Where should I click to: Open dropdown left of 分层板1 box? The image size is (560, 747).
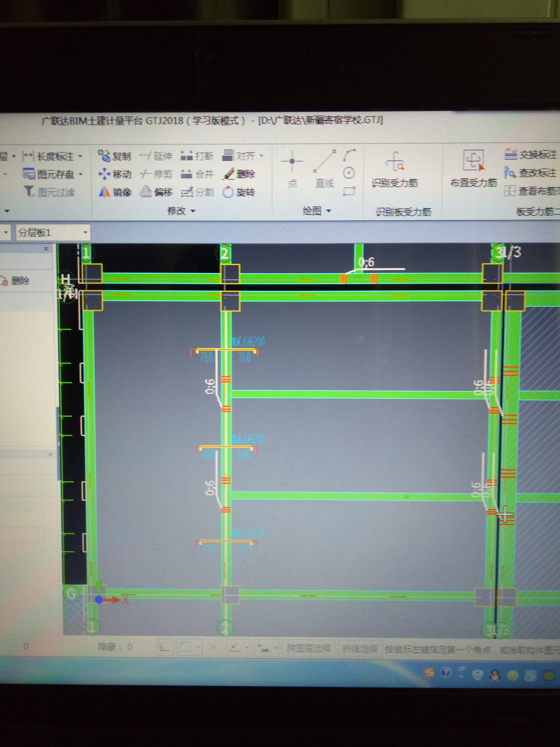(x=5, y=232)
